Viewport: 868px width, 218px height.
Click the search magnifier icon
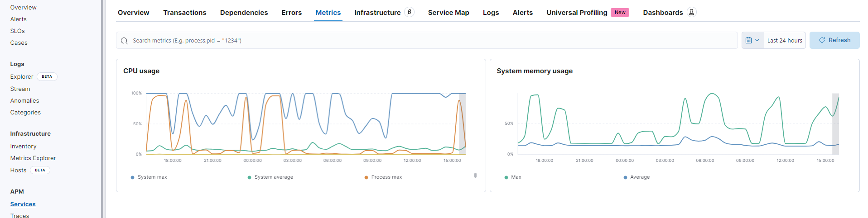[x=124, y=41]
